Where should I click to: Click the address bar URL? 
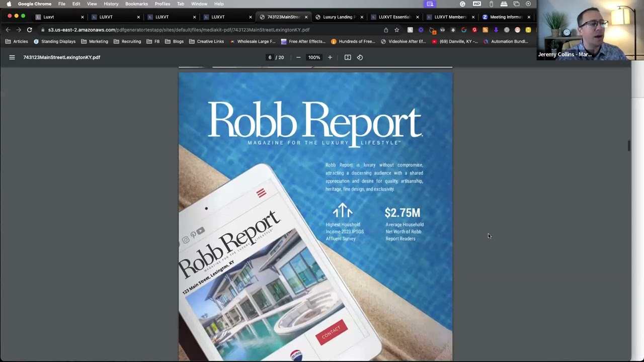tap(179, 30)
